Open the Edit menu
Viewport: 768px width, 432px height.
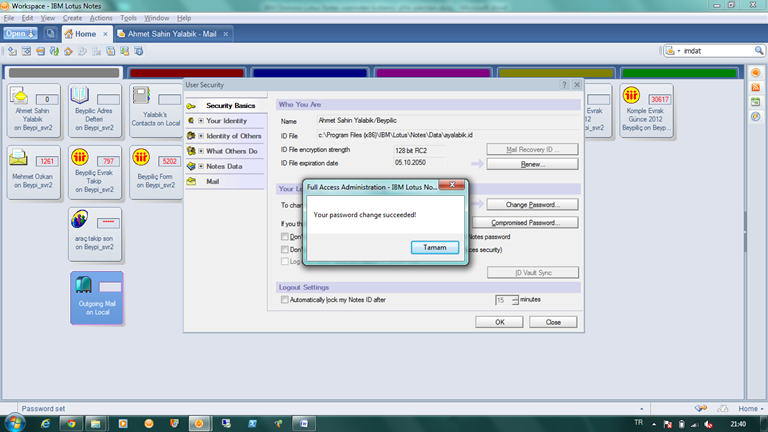point(27,18)
